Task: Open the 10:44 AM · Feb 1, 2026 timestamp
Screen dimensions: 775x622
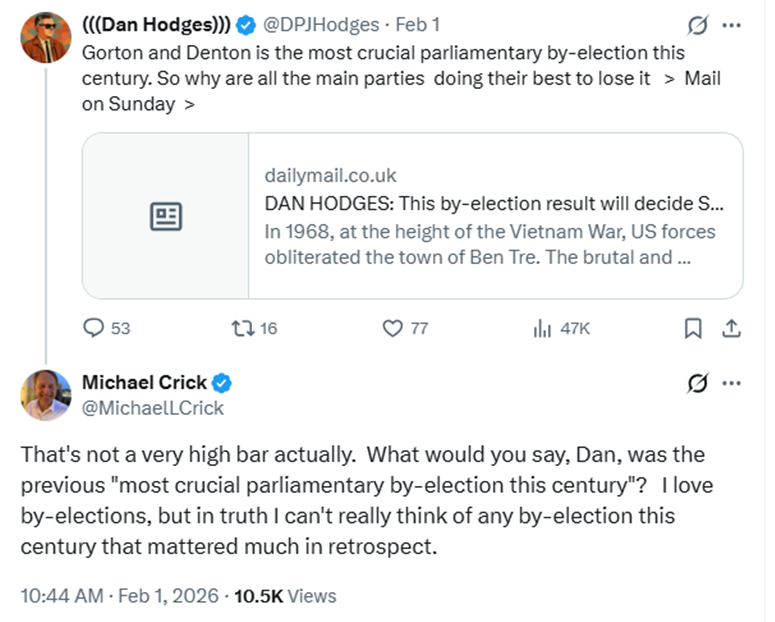Action: point(120,596)
